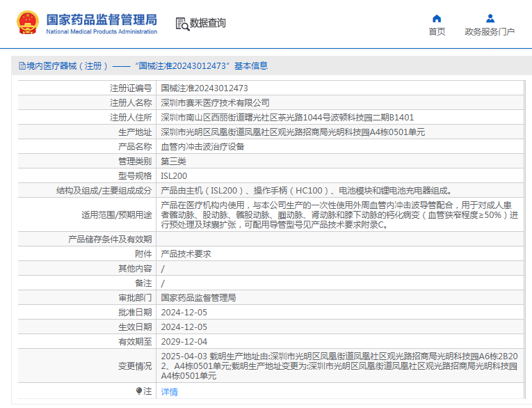Click National Medical Products Administration subtitle

click(102, 31)
